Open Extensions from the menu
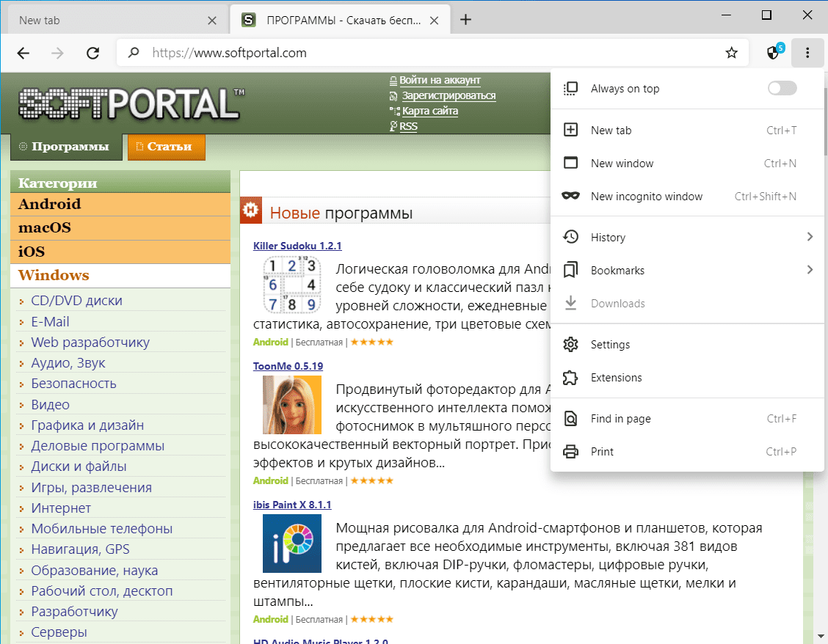 coord(687,378)
